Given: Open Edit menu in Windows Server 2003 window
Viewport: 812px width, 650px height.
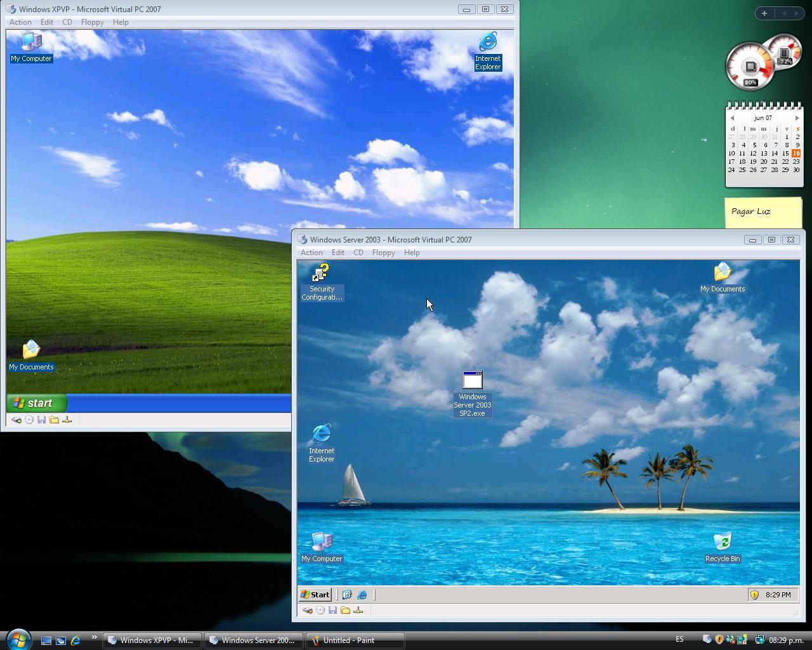Looking at the screenshot, I should pyautogui.click(x=338, y=253).
